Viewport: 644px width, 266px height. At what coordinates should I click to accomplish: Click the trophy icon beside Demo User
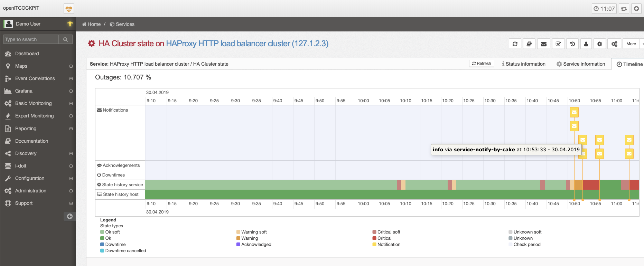(x=70, y=24)
